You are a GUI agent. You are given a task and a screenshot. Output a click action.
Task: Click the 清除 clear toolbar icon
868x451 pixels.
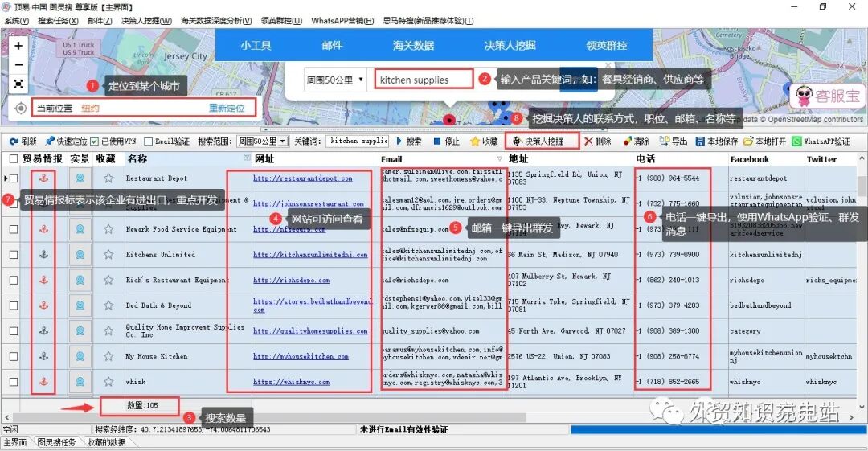tap(627, 141)
